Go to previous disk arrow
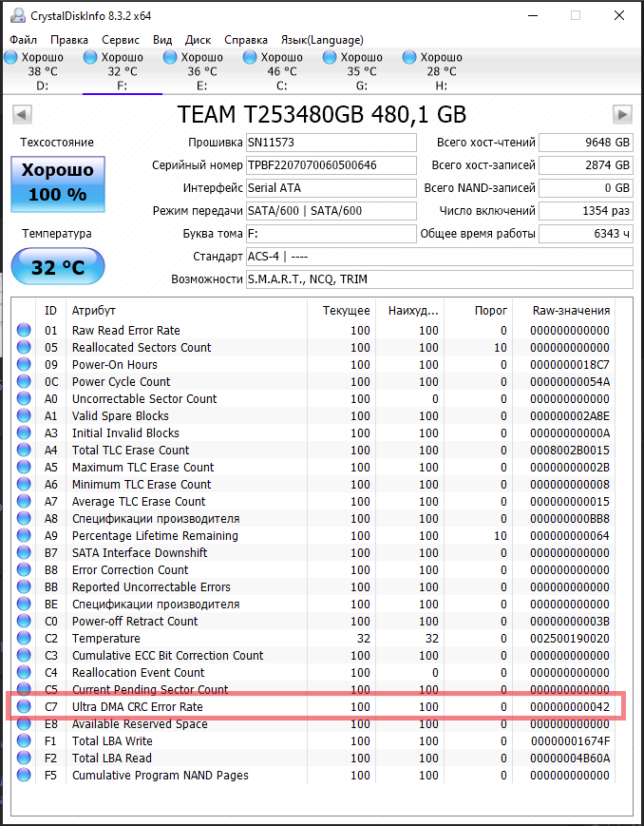Screen dimensions: 644x826 click(22, 114)
